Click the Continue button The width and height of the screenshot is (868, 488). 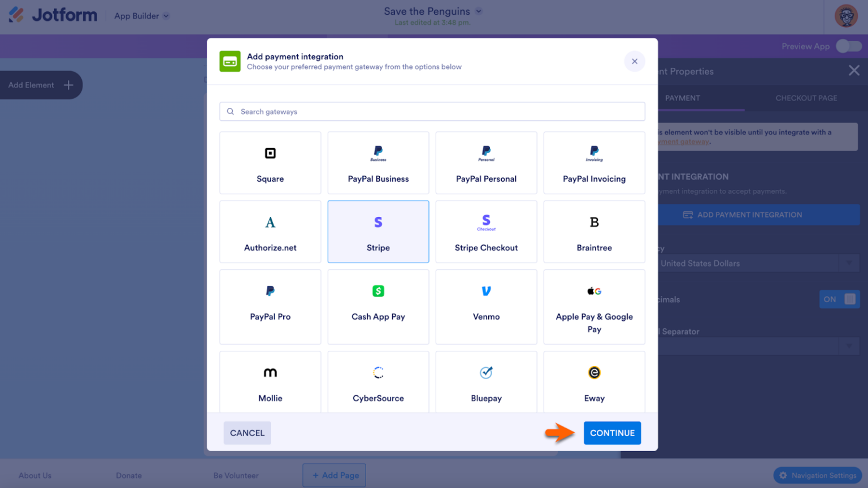pyautogui.click(x=612, y=433)
